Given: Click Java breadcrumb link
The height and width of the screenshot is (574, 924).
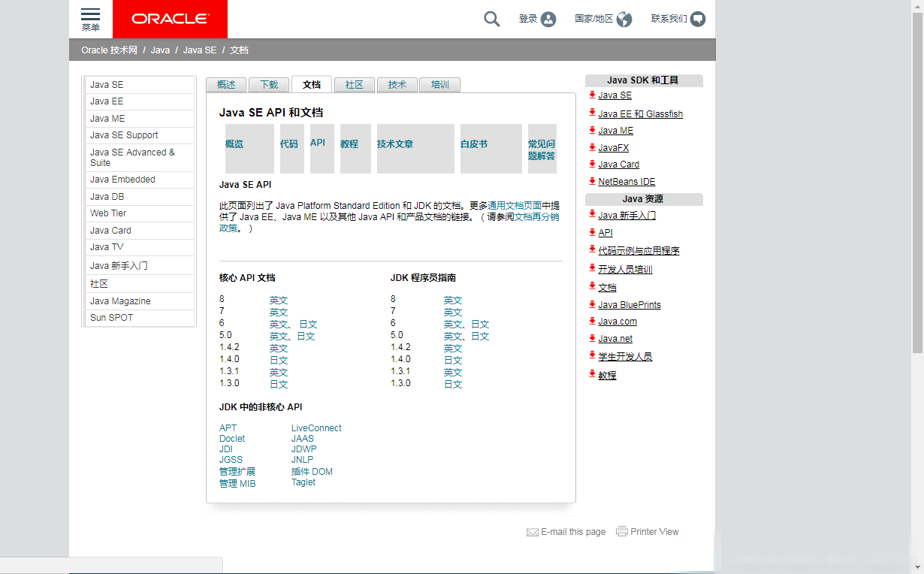Looking at the screenshot, I should coord(160,50).
